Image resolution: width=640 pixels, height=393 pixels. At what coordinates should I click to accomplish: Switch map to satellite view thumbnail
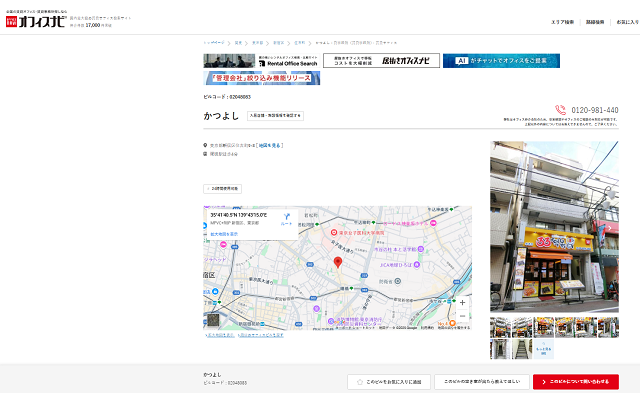pyautogui.click(x=213, y=320)
